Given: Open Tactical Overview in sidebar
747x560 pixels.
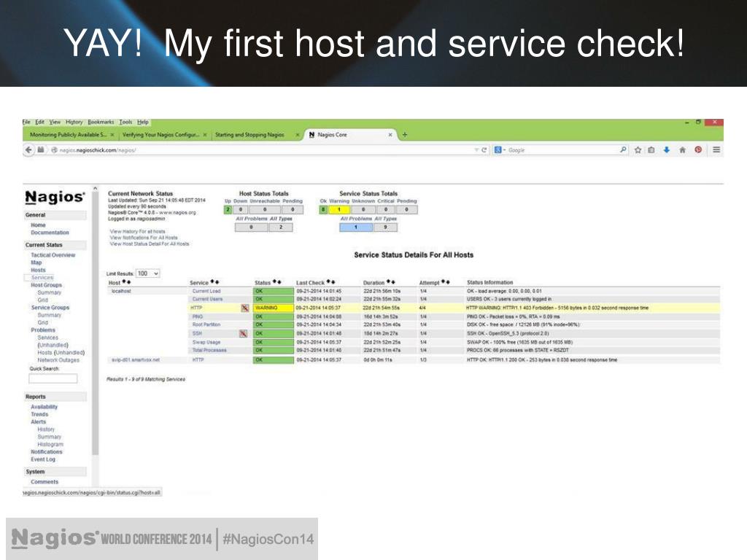Looking at the screenshot, I should (53, 255).
